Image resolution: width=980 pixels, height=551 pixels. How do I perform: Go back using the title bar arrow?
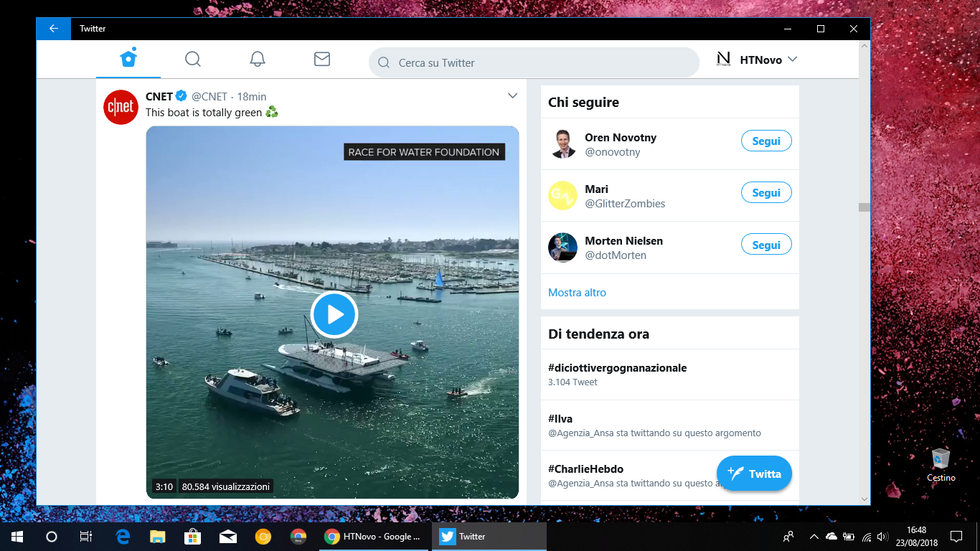tap(54, 29)
